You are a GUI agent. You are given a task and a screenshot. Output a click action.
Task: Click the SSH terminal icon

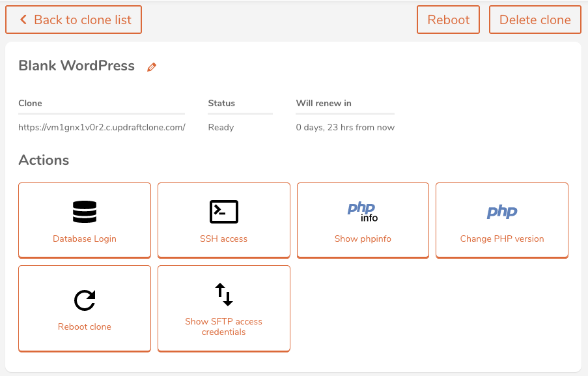coord(224,212)
